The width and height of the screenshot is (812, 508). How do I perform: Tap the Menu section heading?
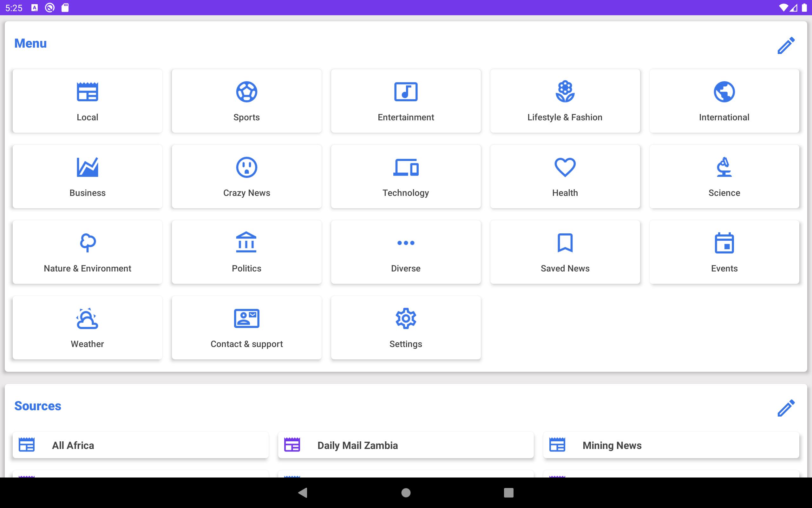click(30, 43)
